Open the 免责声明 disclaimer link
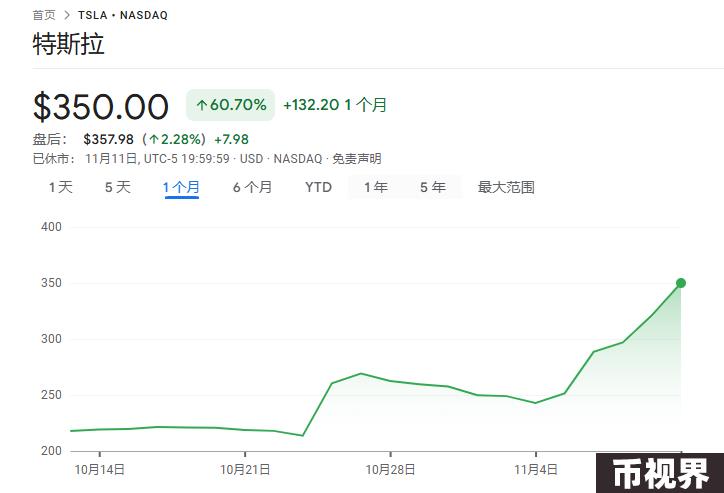This screenshot has width=724, height=493. [357, 159]
